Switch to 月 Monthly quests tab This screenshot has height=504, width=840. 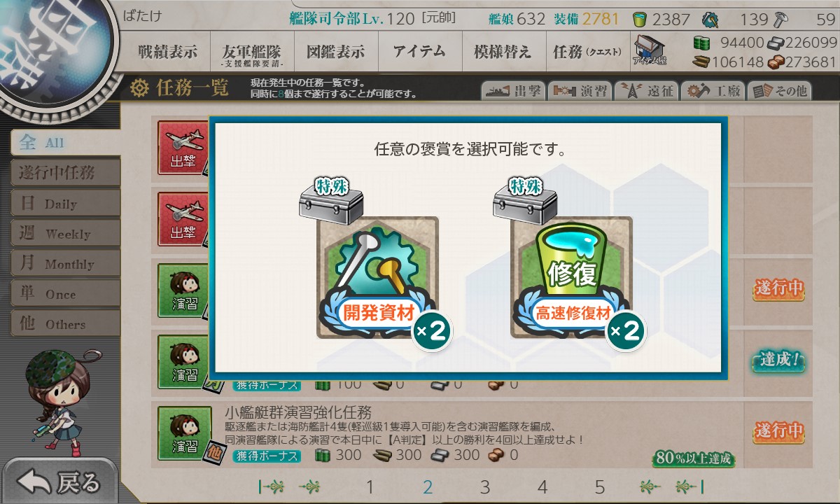[x=64, y=264]
